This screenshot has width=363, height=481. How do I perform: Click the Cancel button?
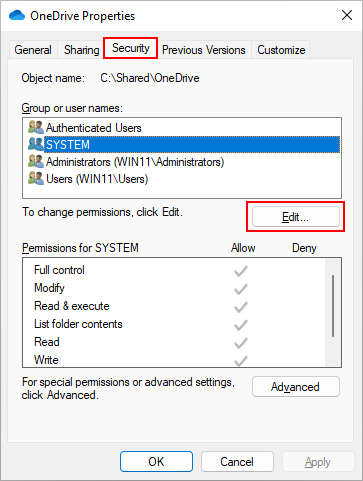click(237, 462)
